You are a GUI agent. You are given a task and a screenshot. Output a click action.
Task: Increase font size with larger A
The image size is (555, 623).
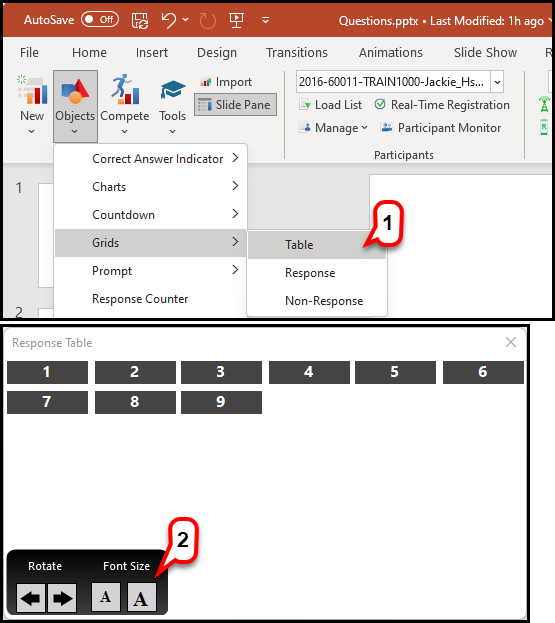141,597
